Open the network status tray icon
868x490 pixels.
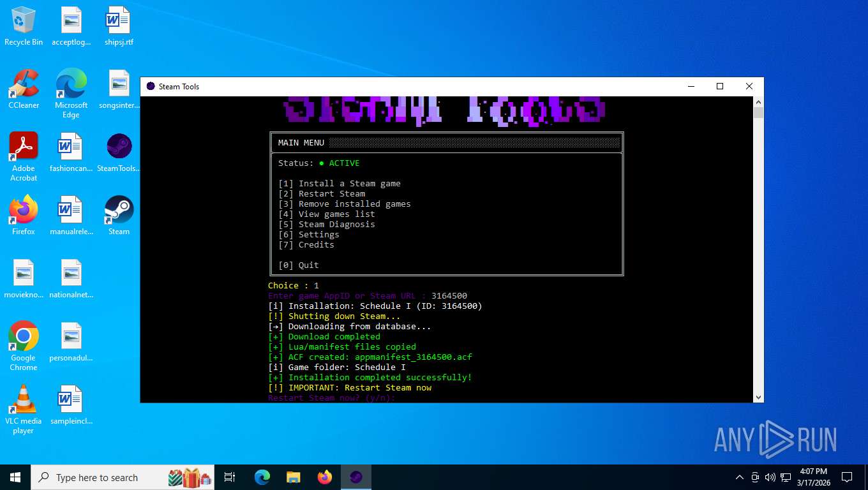[x=786, y=477]
